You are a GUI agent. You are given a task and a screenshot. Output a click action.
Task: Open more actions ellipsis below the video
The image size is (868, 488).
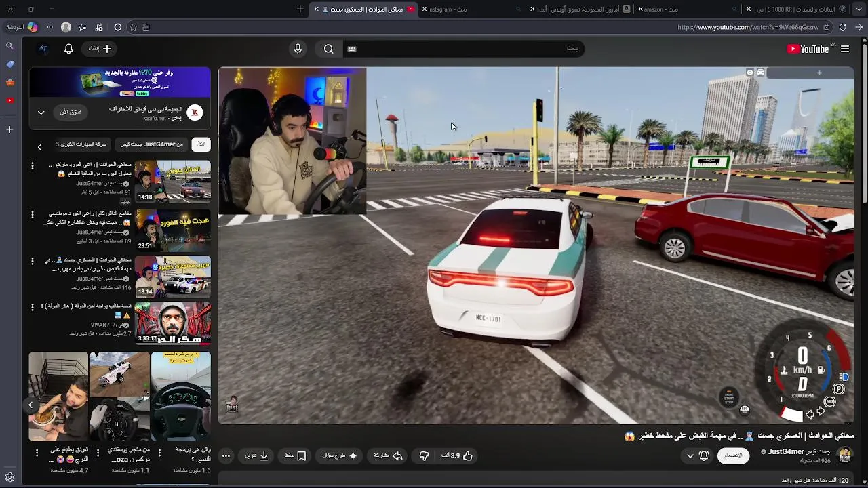226,456
